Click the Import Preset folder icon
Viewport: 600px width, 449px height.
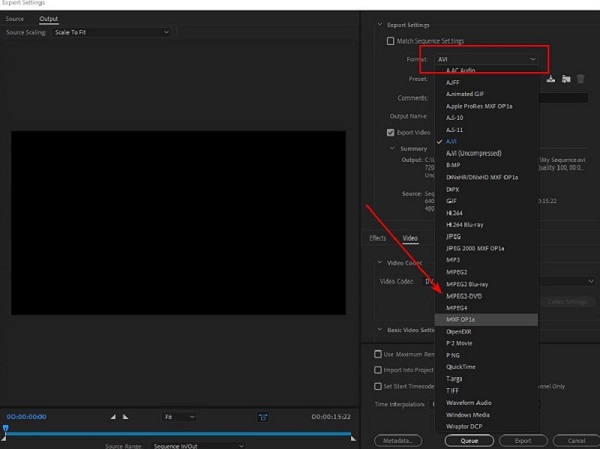click(x=566, y=79)
